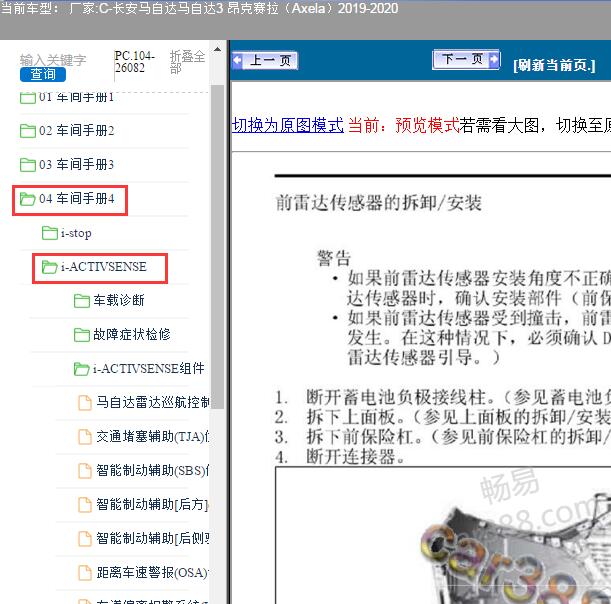Open the 切换为原图模式 link
This screenshot has width=611, height=604.
pyautogui.click(x=288, y=125)
